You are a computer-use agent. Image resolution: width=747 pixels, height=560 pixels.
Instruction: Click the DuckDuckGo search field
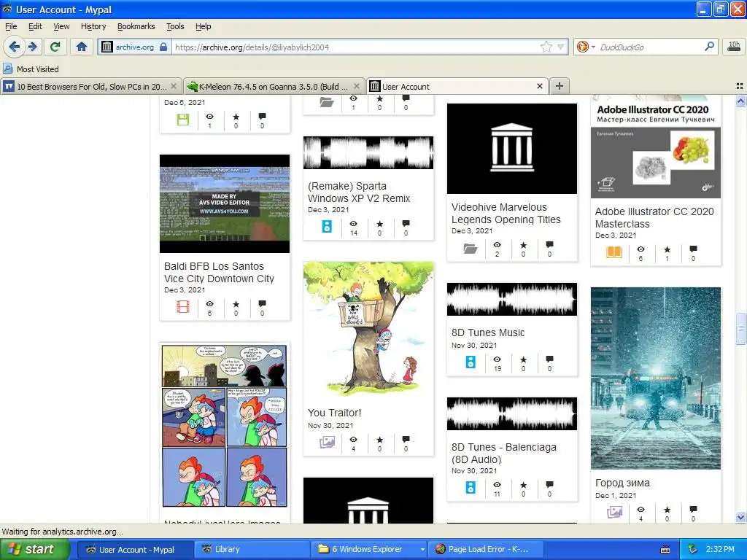(650, 47)
